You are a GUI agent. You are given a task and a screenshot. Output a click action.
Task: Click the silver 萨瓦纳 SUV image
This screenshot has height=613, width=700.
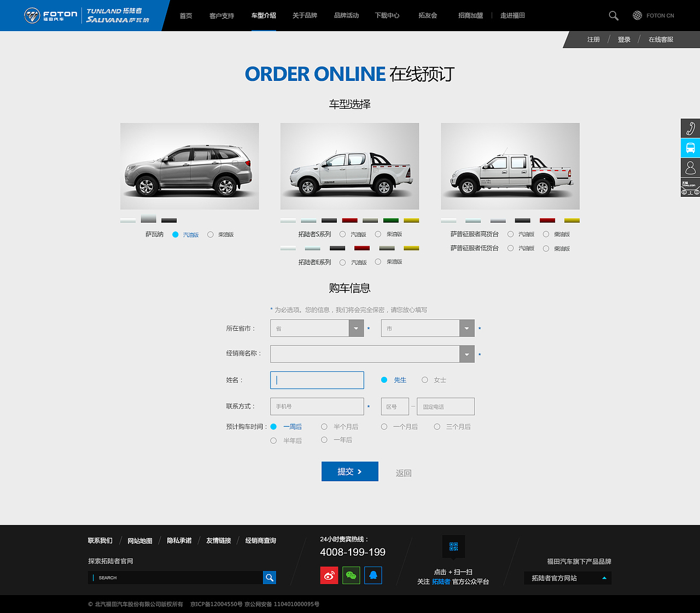tap(190, 166)
